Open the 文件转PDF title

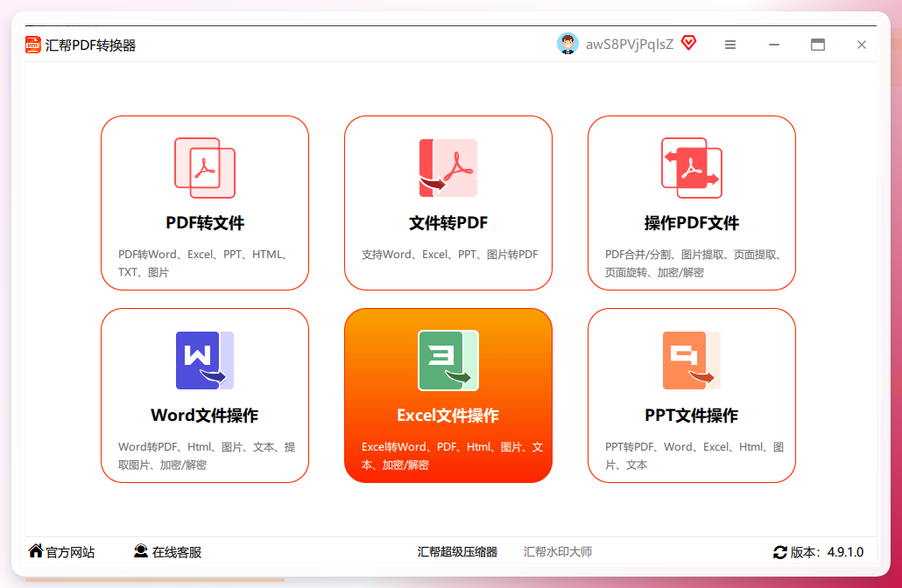(448, 223)
